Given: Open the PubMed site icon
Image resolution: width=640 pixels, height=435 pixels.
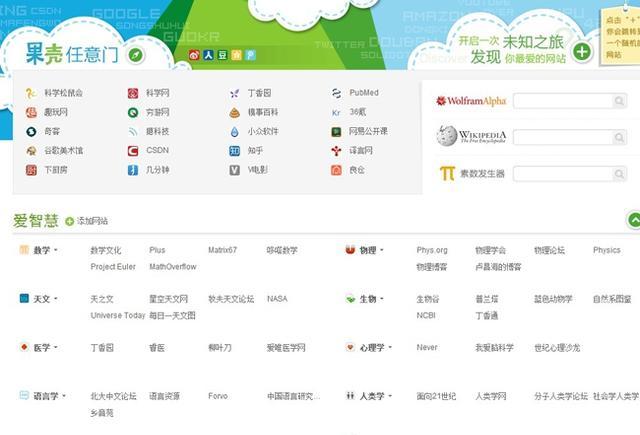Looking at the screenshot, I should point(336,93).
